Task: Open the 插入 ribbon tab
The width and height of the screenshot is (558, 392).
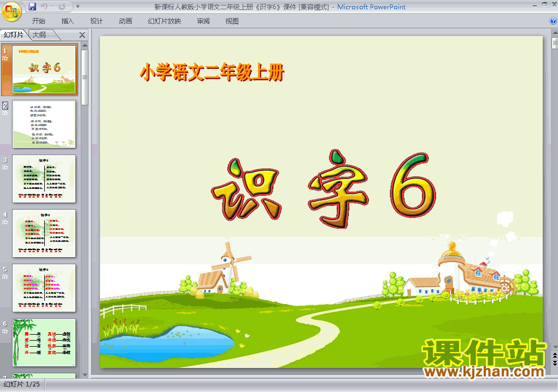Action: 68,21
